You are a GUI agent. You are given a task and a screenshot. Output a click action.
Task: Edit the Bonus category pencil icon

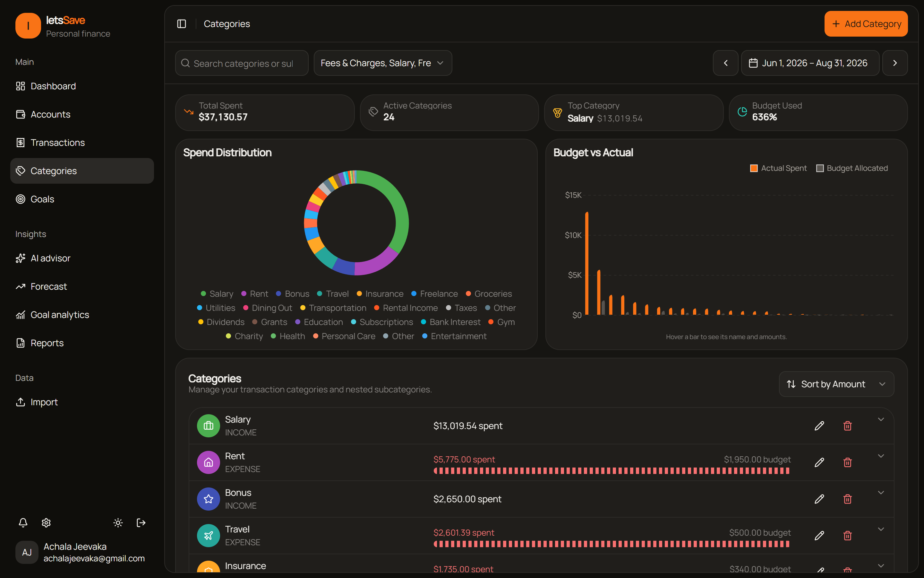click(819, 499)
